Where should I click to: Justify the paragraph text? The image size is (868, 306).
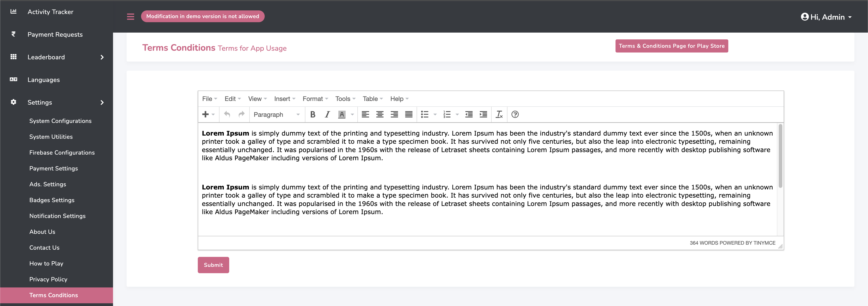(408, 114)
